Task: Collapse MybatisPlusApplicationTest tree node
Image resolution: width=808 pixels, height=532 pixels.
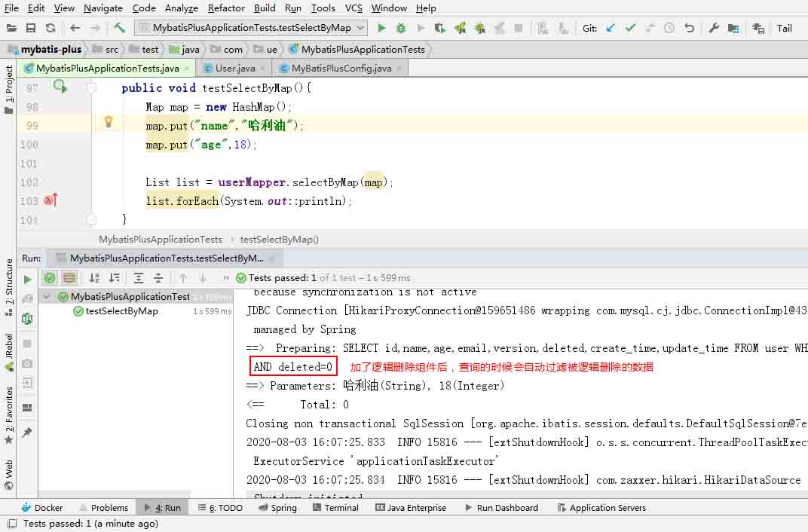Action: point(47,297)
